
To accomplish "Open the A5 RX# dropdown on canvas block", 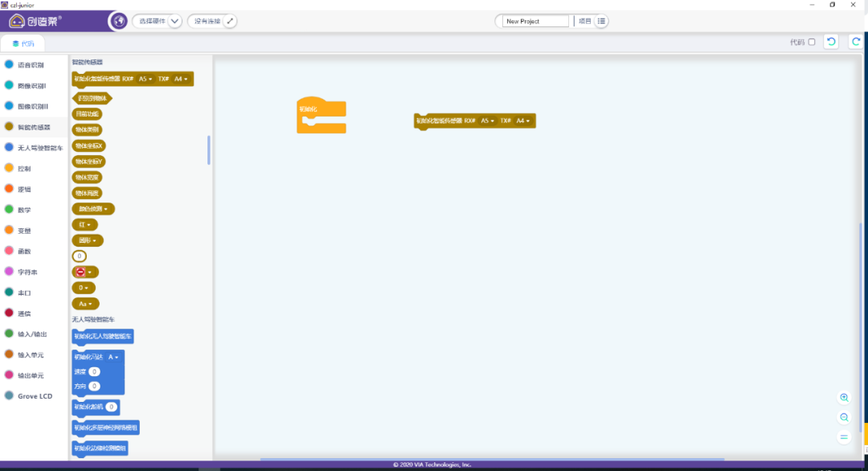I will tap(487, 121).
